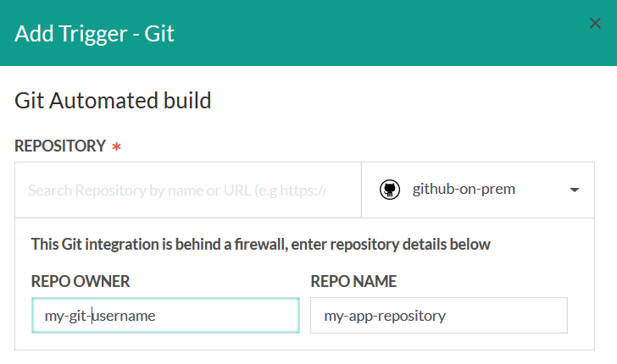Click the GitHub octocat icon
This screenshot has width=617, height=364.
pos(389,190)
